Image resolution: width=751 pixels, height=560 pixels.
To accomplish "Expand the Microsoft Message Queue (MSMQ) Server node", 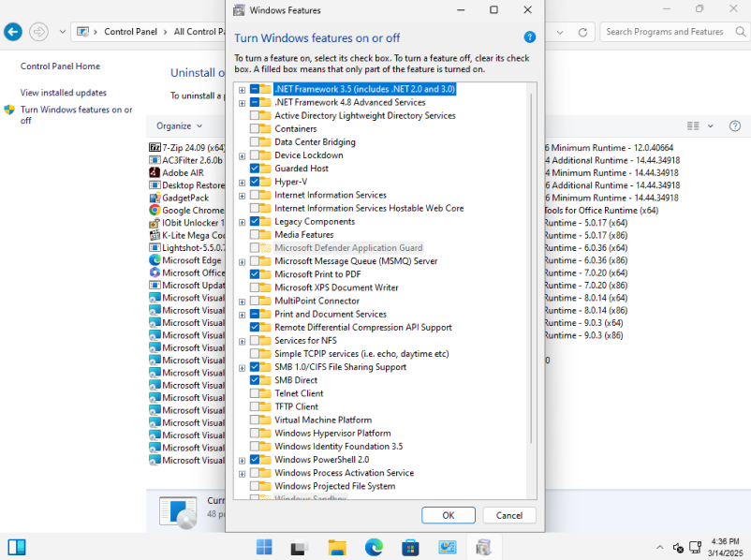I will tap(242, 262).
